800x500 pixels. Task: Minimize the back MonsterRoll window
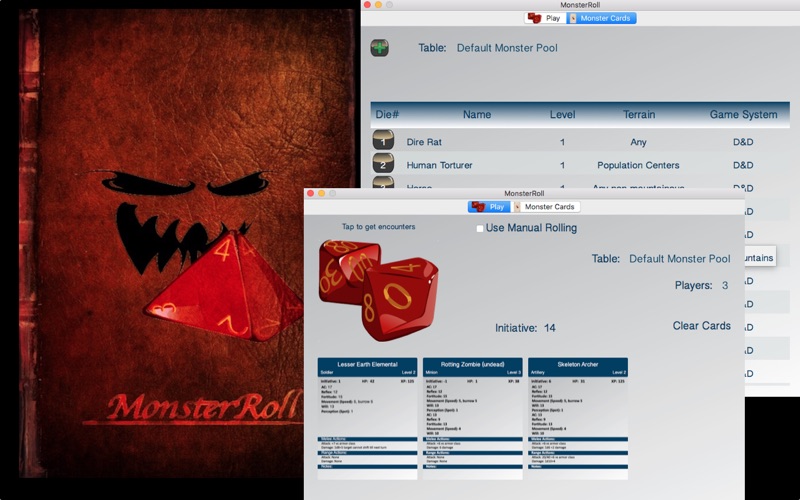pos(379,5)
